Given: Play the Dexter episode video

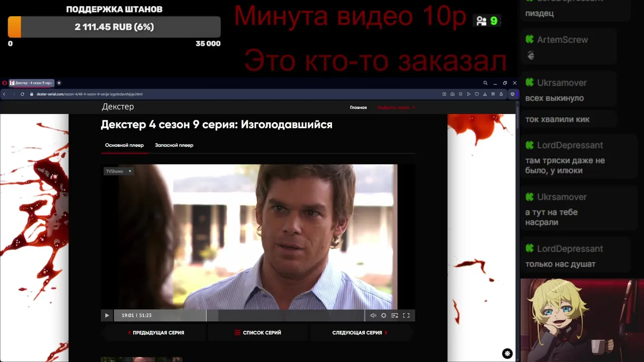Looking at the screenshot, I should click(x=107, y=315).
